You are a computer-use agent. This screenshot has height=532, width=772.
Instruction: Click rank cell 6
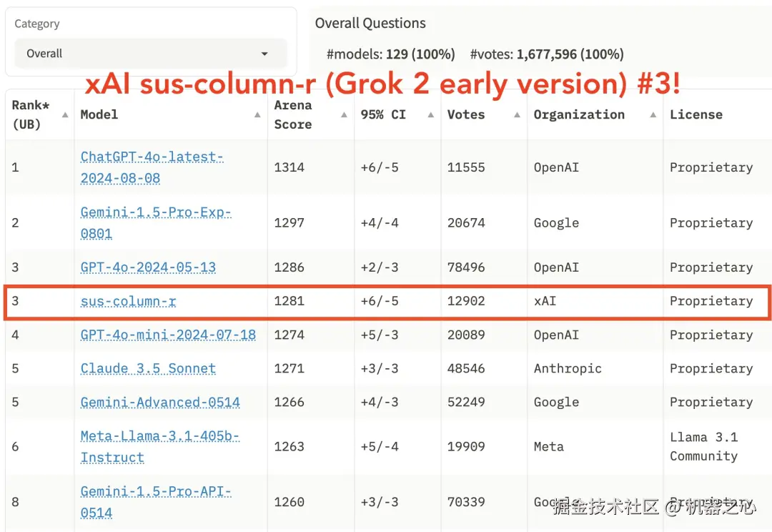(x=15, y=447)
